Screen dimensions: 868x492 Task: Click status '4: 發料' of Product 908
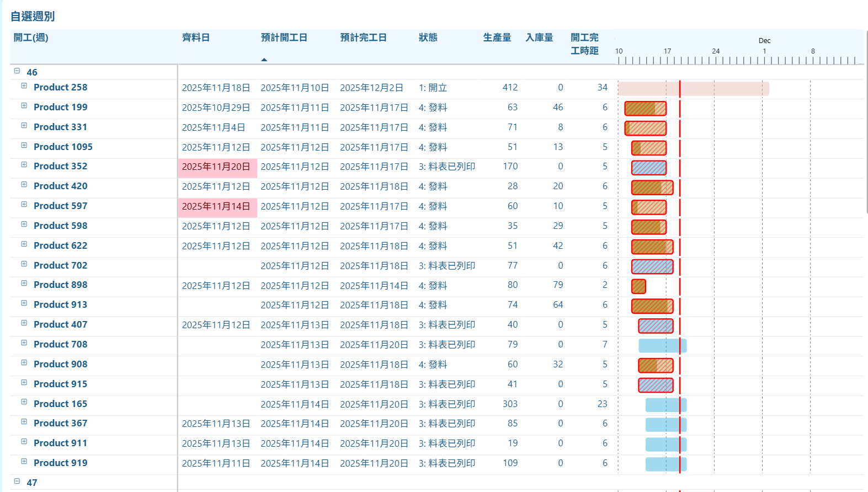[x=433, y=365]
